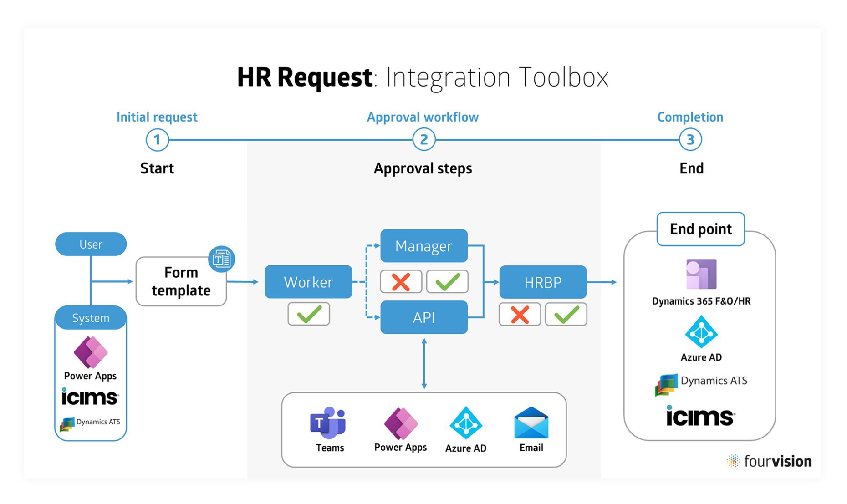
Task: Open the Worker approval box
Action: point(308,282)
